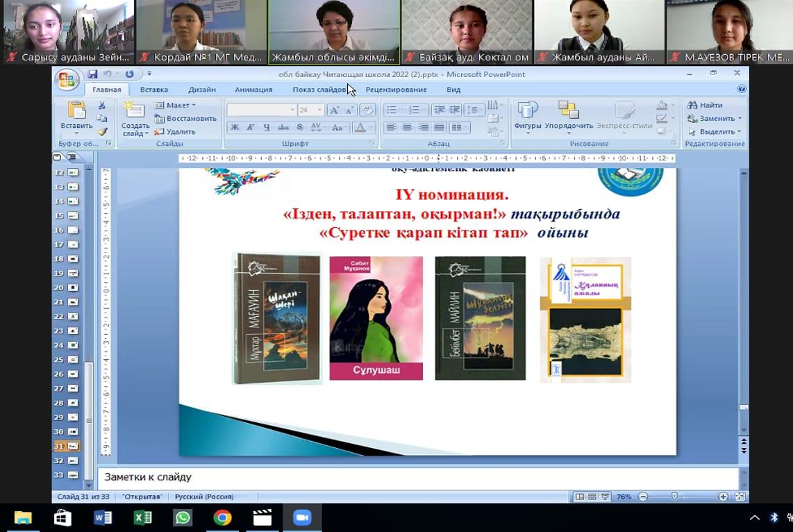The image size is (793, 532).
Task: Start slide show from status bar icon
Action: (604, 497)
